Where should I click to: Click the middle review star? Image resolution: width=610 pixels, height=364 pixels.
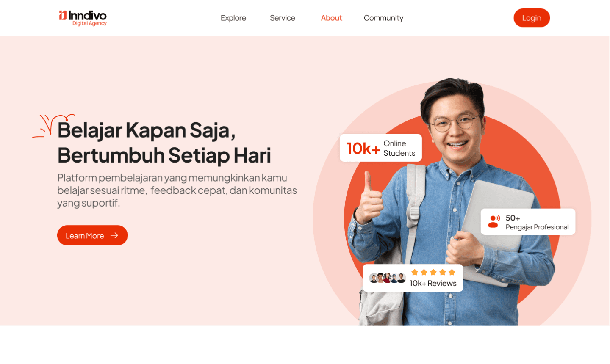433,272
